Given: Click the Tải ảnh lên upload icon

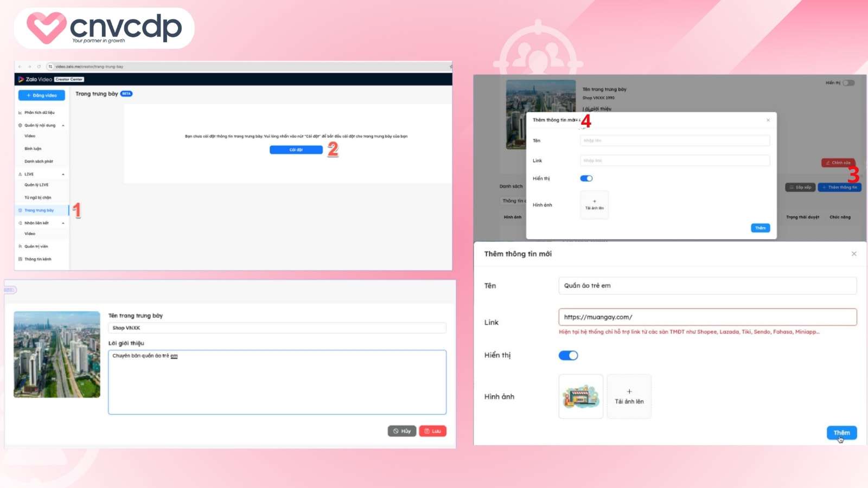Looking at the screenshot, I should [x=629, y=396].
